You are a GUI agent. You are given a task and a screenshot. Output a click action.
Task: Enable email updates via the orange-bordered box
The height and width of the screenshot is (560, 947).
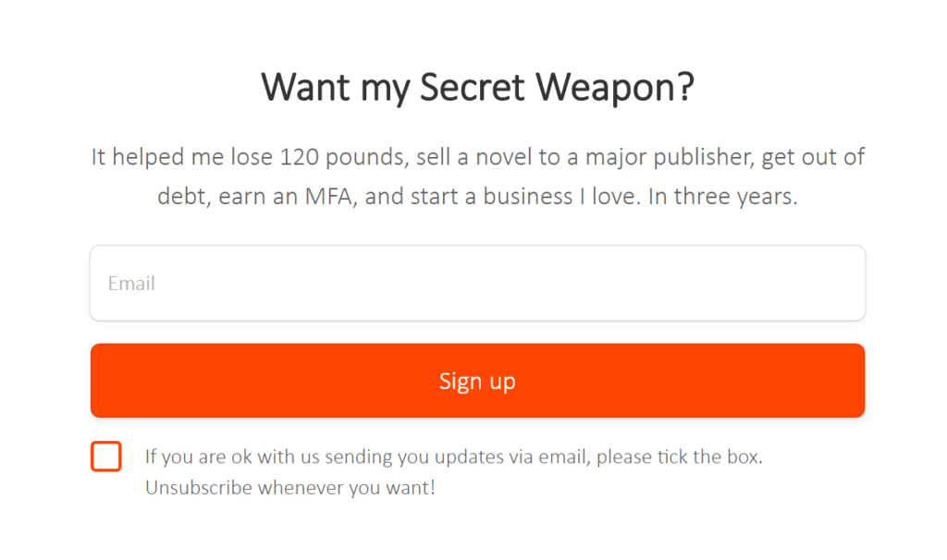click(x=106, y=457)
